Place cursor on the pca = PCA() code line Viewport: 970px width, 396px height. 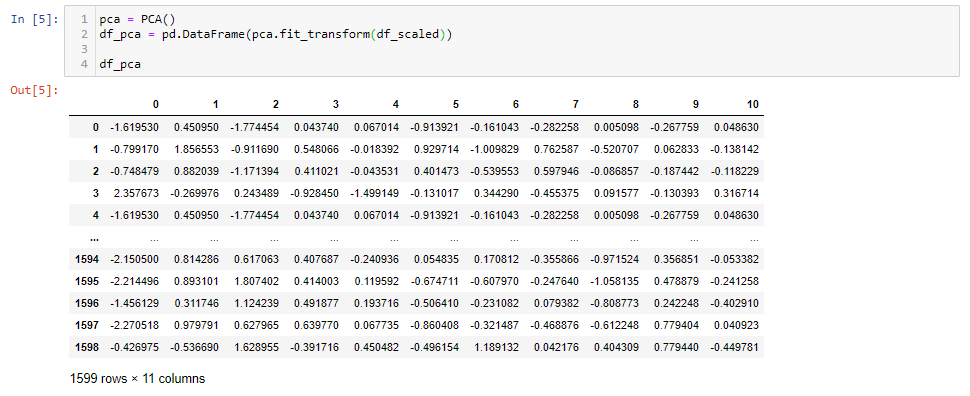tap(129, 19)
